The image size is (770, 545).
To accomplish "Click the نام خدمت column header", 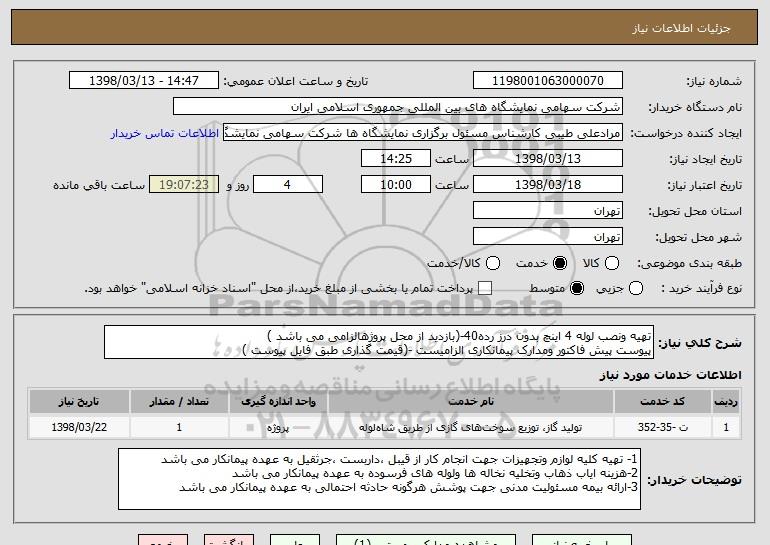I will [471, 402].
